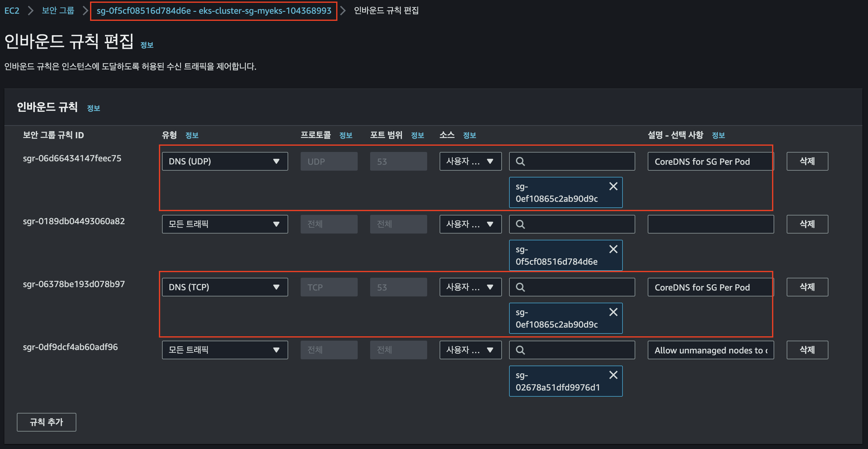Remove sg-0ef10865c2ab90d9c tag in DNS (TCP) rule
The image size is (868, 449).
coord(613,312)
